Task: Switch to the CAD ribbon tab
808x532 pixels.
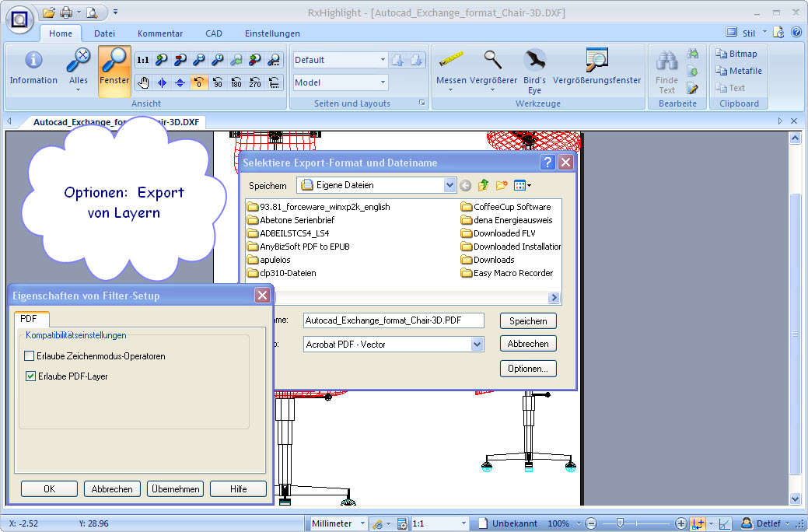Action: [214, 33]
